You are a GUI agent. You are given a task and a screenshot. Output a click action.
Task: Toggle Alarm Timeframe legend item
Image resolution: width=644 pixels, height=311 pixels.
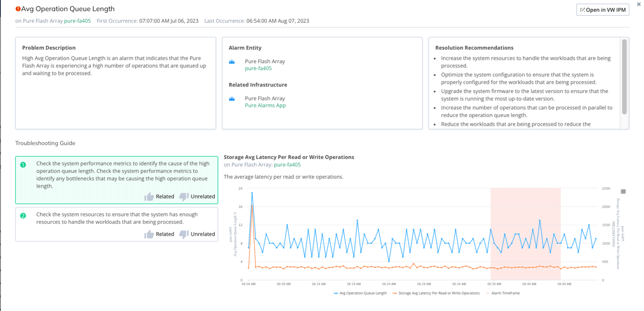click(x=503, y=293)
